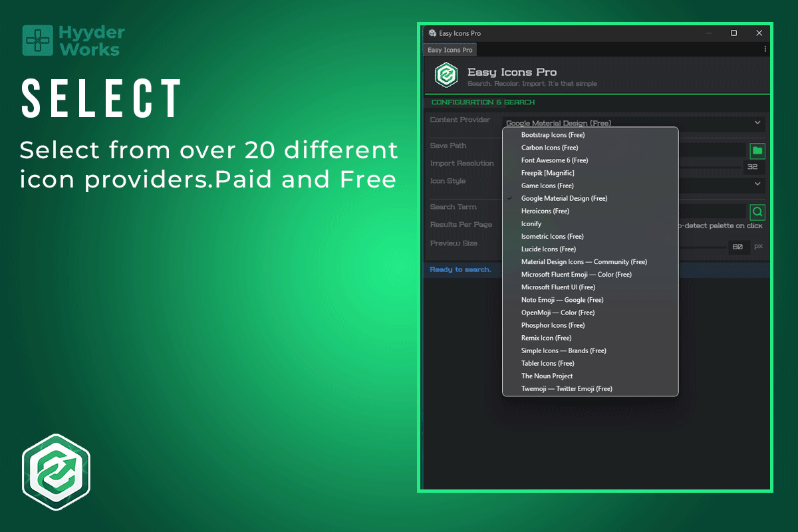Click the green search magnifier icon

757,212
